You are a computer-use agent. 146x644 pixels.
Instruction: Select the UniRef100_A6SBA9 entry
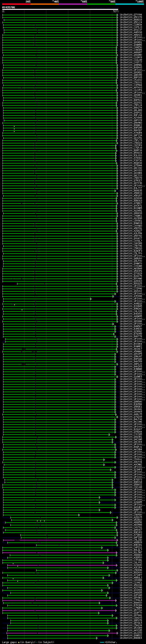click(x=131, y=268)
